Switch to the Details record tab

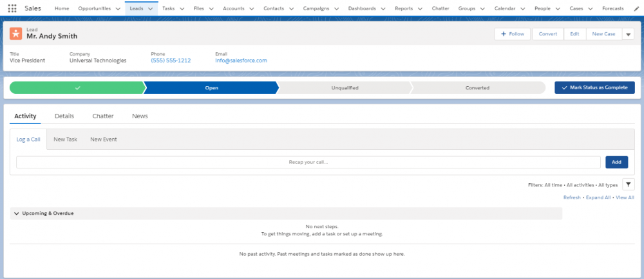64,116
